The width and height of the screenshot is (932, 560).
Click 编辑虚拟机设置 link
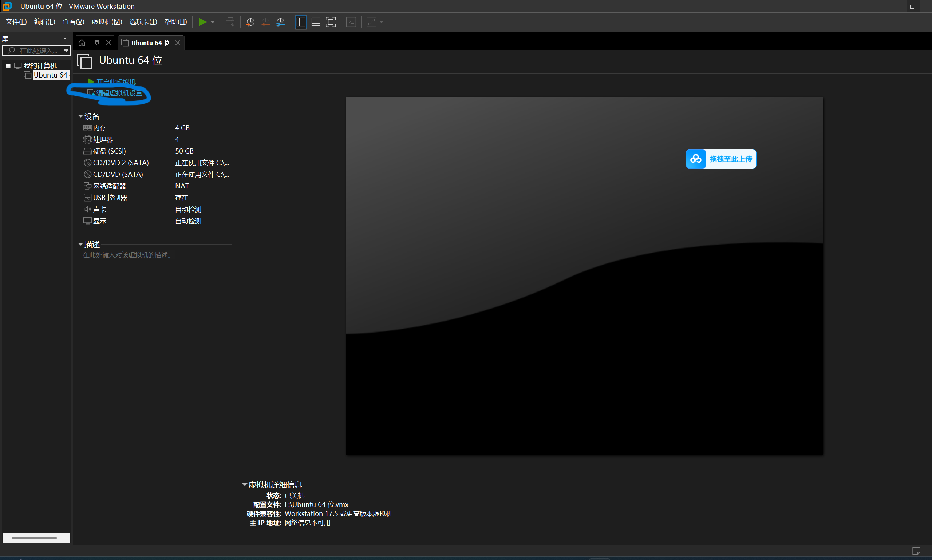119,93
